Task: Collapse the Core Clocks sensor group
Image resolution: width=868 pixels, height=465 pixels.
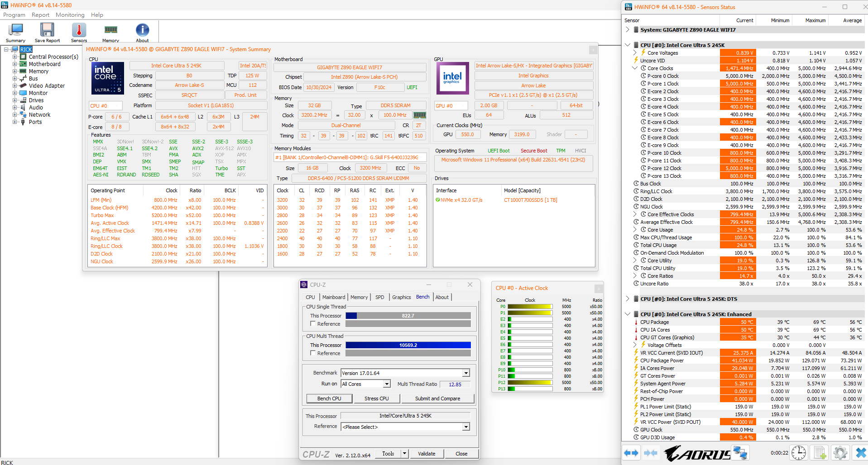Action: click(x=635, y=68)
